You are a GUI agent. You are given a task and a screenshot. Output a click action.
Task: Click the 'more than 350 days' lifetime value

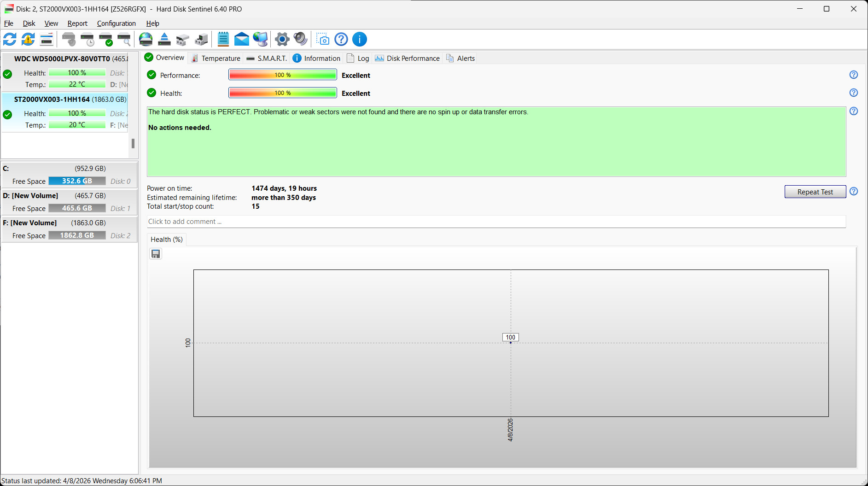point(284,198)
